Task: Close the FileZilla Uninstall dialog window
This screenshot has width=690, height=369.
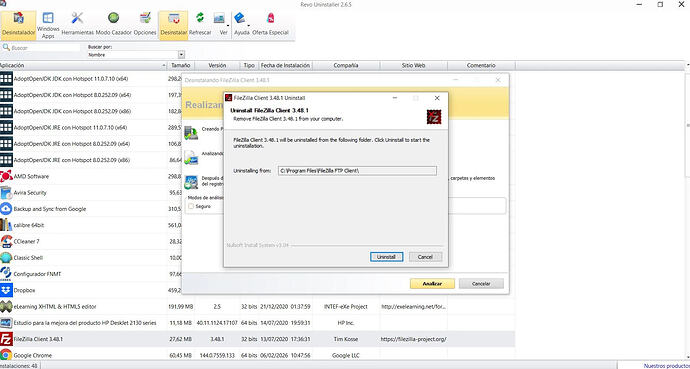Action: 437,98
